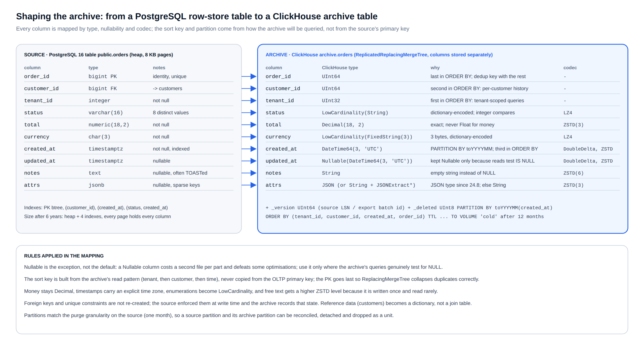This screenshot has height=346, width=644.
Task: Select 'JSON (or String + JSONExtract*)' type
Action: (x=369, y=185)
